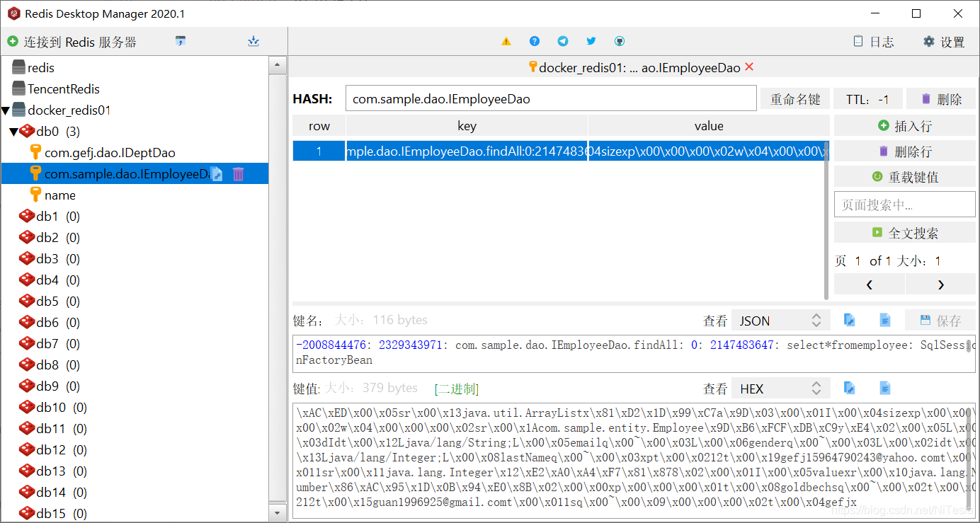Click the hex value text area

(634, 460)
